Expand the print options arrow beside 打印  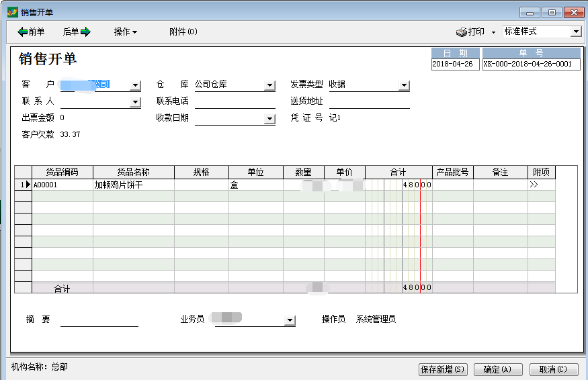pos(493,32)
